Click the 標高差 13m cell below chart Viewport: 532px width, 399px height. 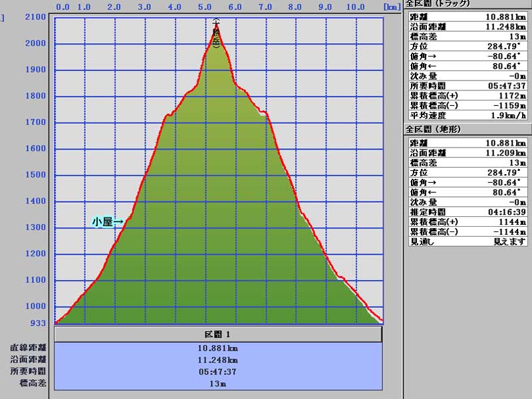coord(218,384)
